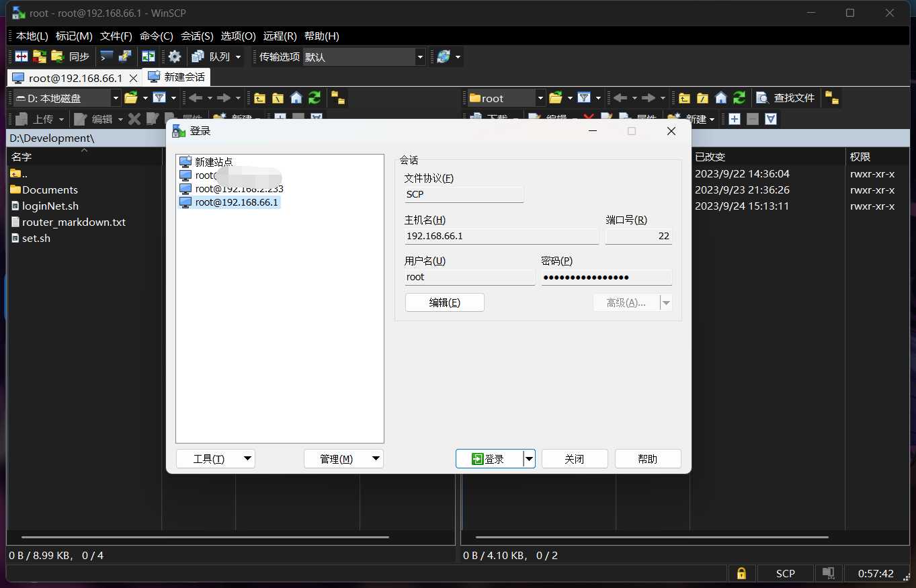Open the 命令(C) menu

tap(157, 36)
